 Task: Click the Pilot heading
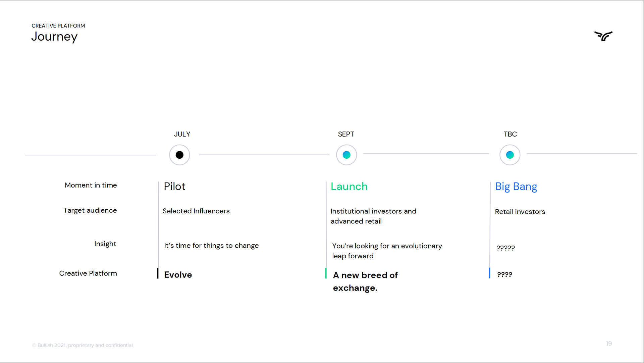click(174, 187)
